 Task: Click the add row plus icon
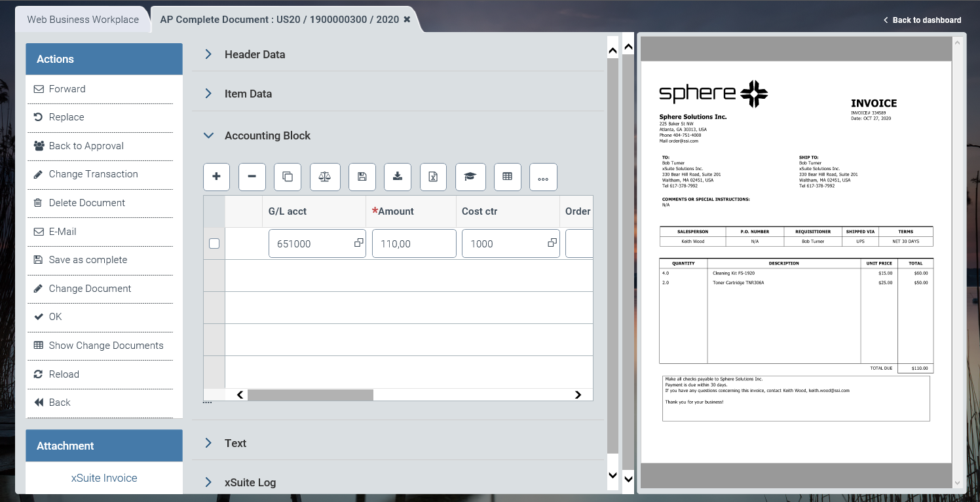[217, 177]
